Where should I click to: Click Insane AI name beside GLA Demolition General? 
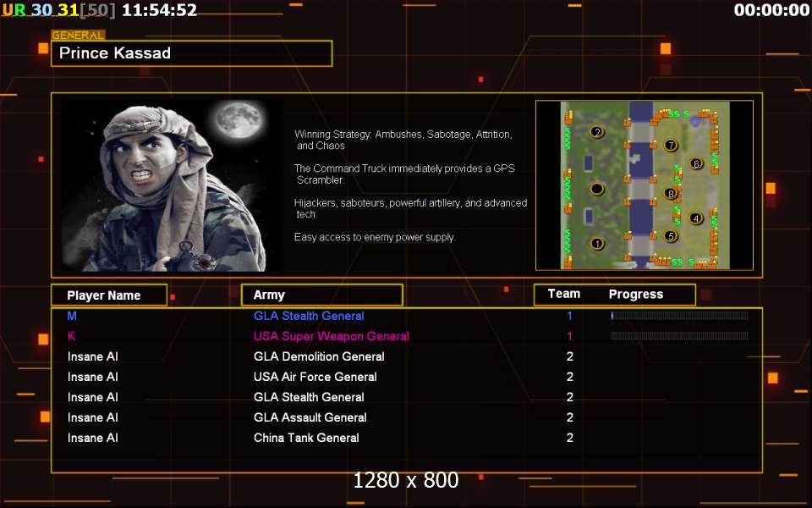pos(93,356)
